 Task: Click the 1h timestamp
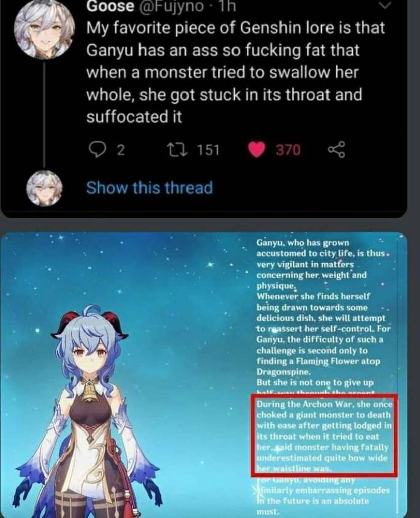227,6
